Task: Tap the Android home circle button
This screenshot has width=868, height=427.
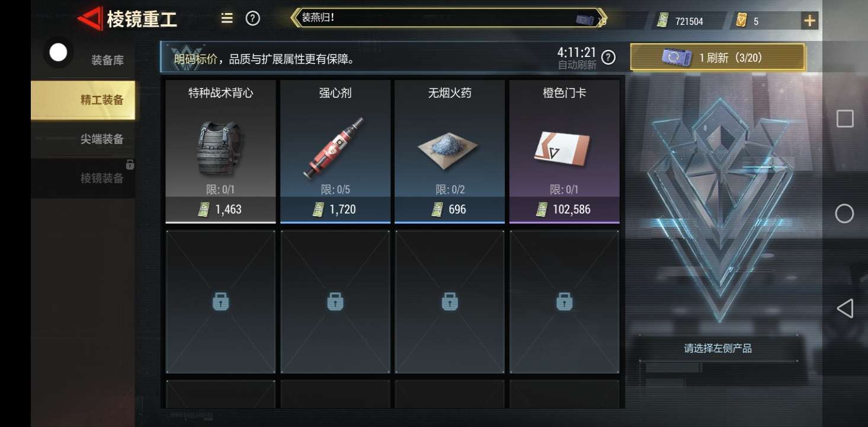Action: click(x=844, y=213)
